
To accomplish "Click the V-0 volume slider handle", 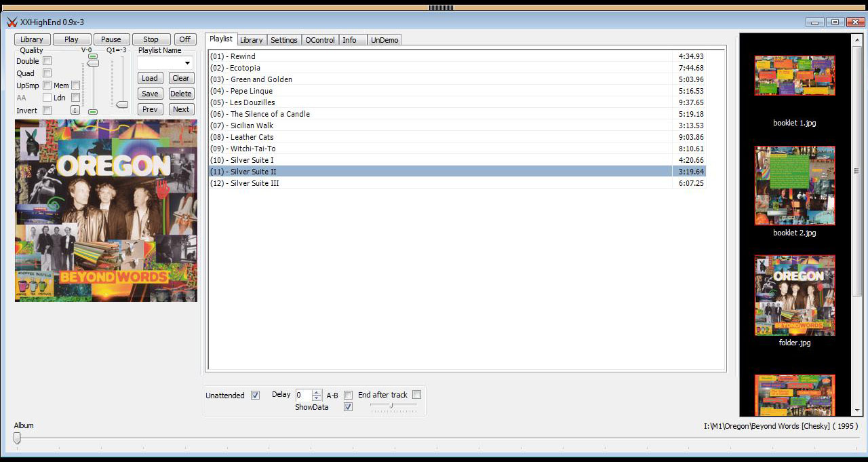I will coord(94,63).
